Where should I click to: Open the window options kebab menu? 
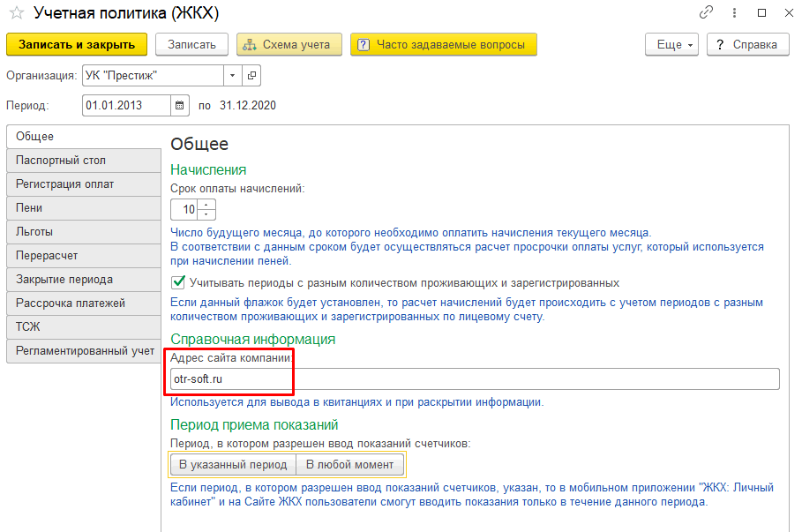pyautogui.click(x=734, y=13)
